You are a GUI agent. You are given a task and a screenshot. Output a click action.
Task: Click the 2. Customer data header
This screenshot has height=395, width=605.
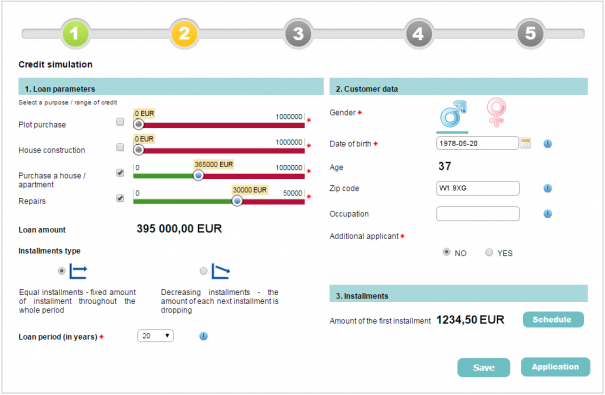[x=458, y=87]
